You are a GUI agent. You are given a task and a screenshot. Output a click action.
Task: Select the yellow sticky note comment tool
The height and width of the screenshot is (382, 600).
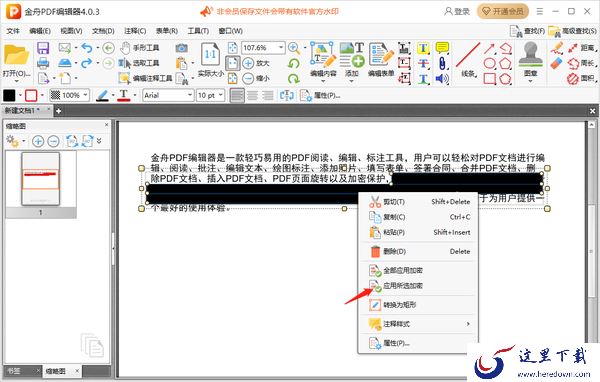[x=442, y=48]
